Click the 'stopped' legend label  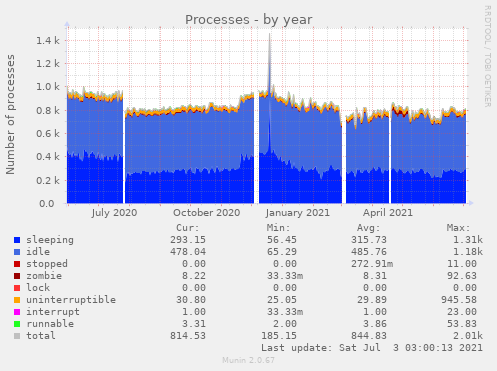tap(47, 264)
